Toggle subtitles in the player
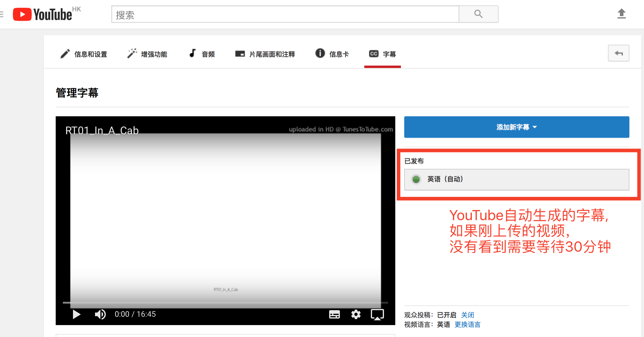The image size is (644, 337). pyautogui.click(x=334, y=314)
